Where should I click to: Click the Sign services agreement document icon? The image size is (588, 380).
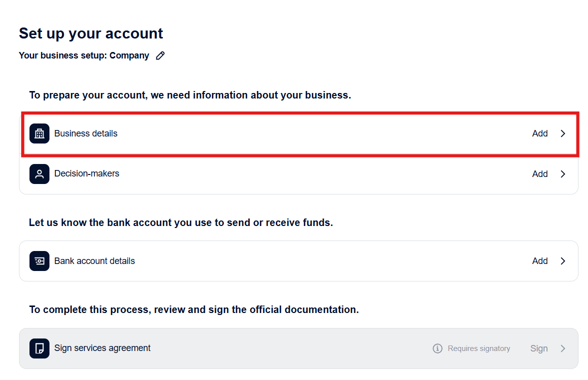point(39,348)
